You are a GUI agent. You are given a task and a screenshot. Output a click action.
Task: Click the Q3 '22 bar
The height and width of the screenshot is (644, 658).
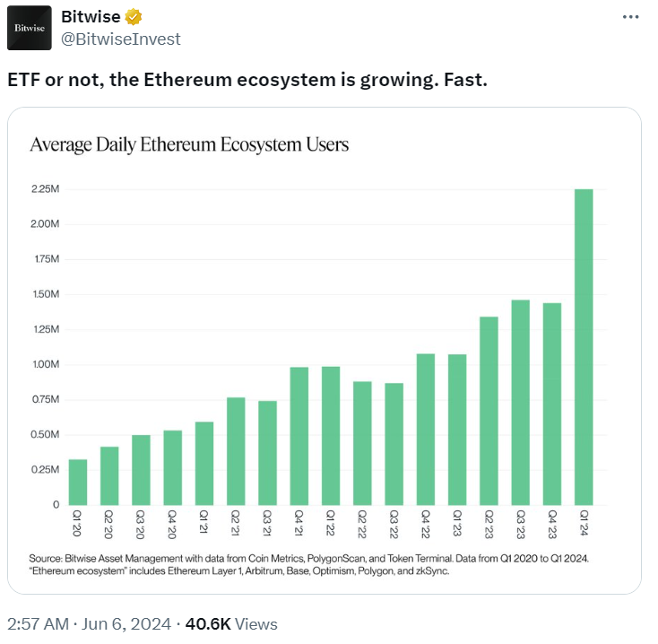[394, 444]
